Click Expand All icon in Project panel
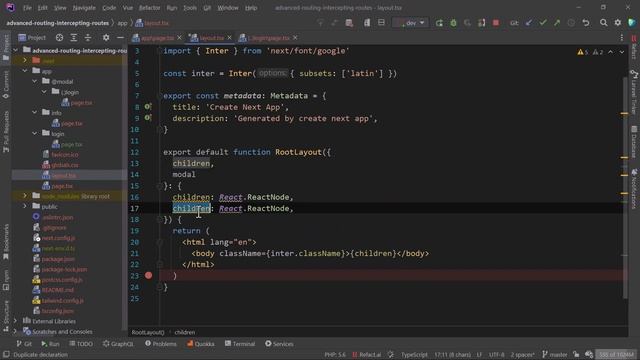Image resolution: width=640 pixels, height=360 pixels. pyautogui.click(x=73, y=38)
